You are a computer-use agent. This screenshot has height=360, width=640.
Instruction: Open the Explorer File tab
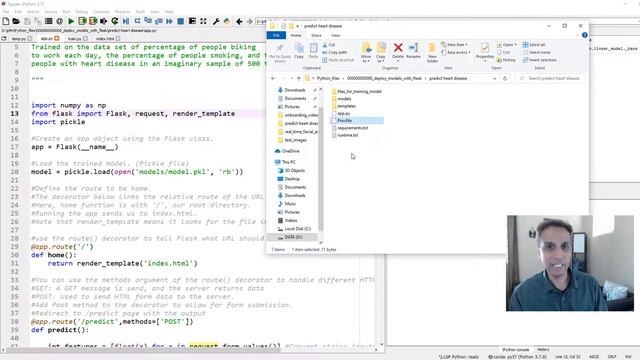[x=276, y=36]
